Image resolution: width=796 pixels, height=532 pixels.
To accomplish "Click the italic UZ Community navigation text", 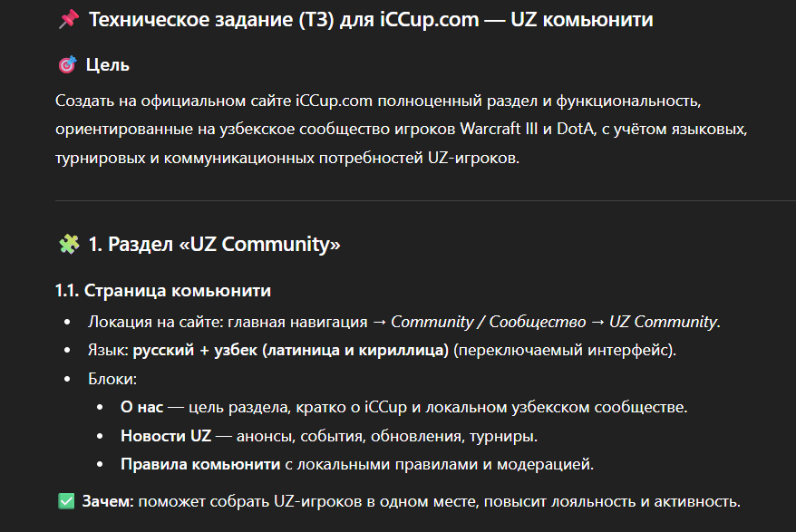I will pos(663,321).
